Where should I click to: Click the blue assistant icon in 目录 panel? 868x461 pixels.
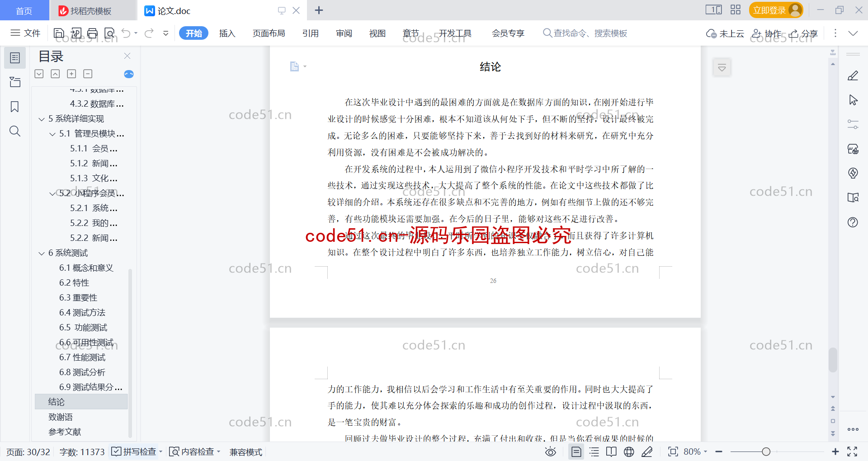(x=129, y=74)
